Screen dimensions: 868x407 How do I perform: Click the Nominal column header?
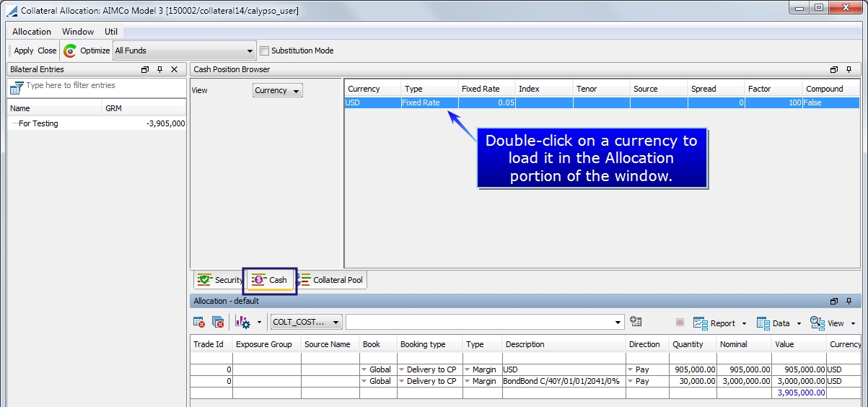(745, 344)
